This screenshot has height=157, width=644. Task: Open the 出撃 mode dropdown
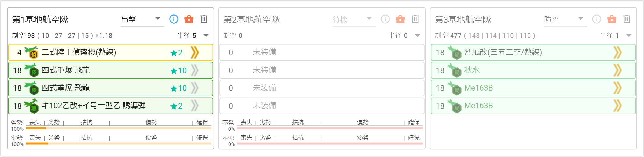point(142,20)
